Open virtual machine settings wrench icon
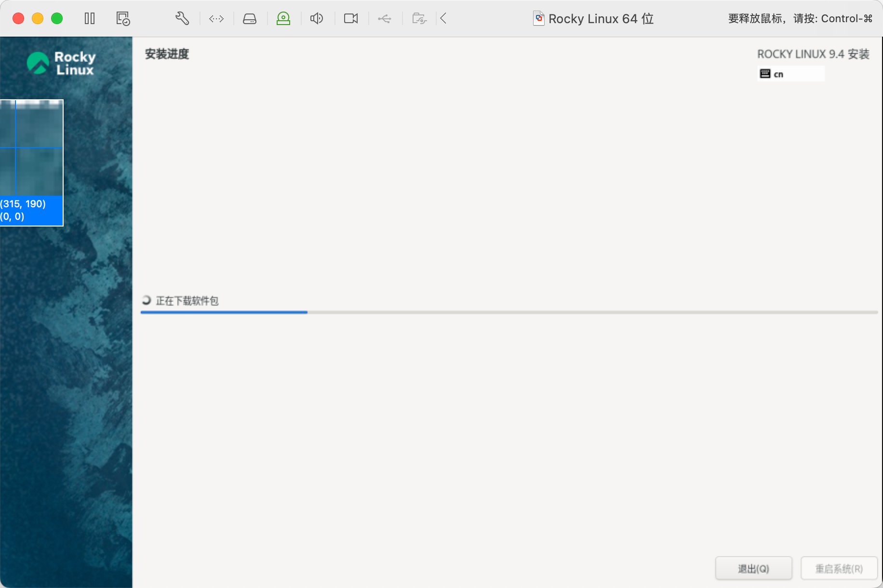This screenshot has width=883, height=588. click(182, 19)
